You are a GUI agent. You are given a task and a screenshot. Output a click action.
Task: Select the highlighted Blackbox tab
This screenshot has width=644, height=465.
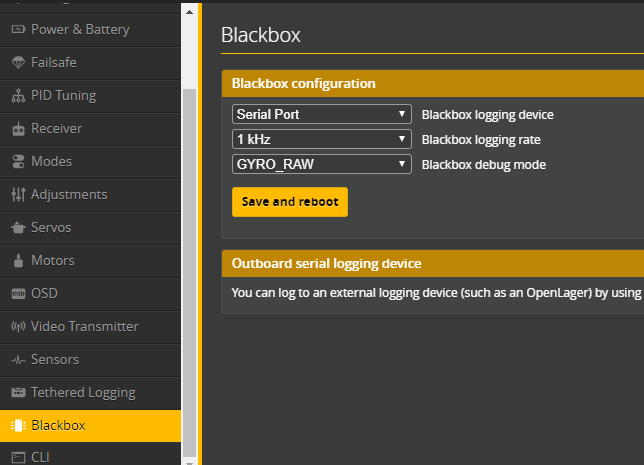coord(58,425)
